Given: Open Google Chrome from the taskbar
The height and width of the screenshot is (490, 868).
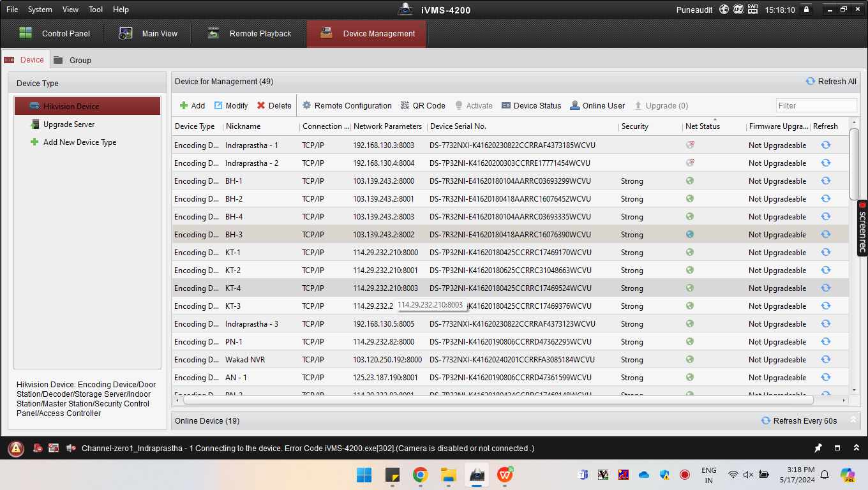Looking at the screenshot, I should [420, 475].
